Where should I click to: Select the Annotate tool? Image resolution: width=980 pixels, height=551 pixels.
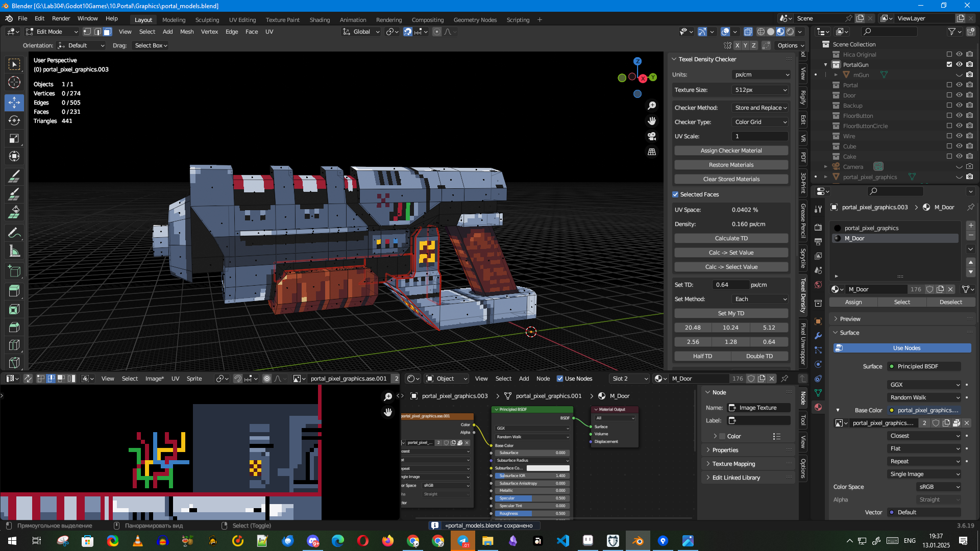[14, 233]
